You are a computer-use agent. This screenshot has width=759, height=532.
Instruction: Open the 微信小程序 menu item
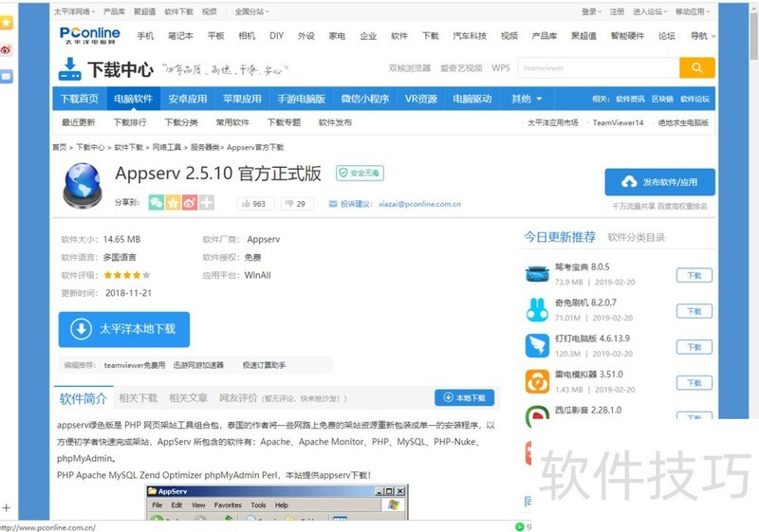pyautogui.click(x=365, y=99)
